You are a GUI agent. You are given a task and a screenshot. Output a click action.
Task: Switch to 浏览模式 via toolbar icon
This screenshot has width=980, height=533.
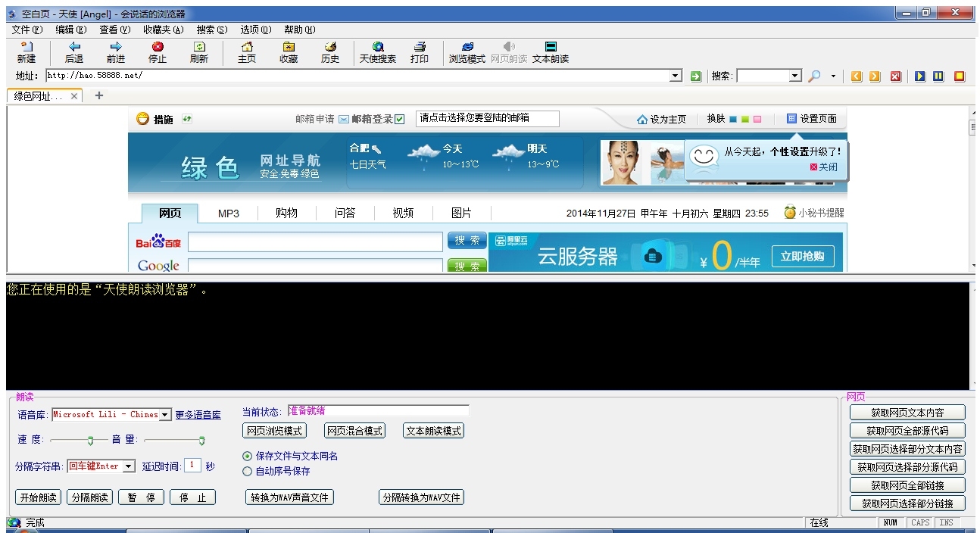467,48
